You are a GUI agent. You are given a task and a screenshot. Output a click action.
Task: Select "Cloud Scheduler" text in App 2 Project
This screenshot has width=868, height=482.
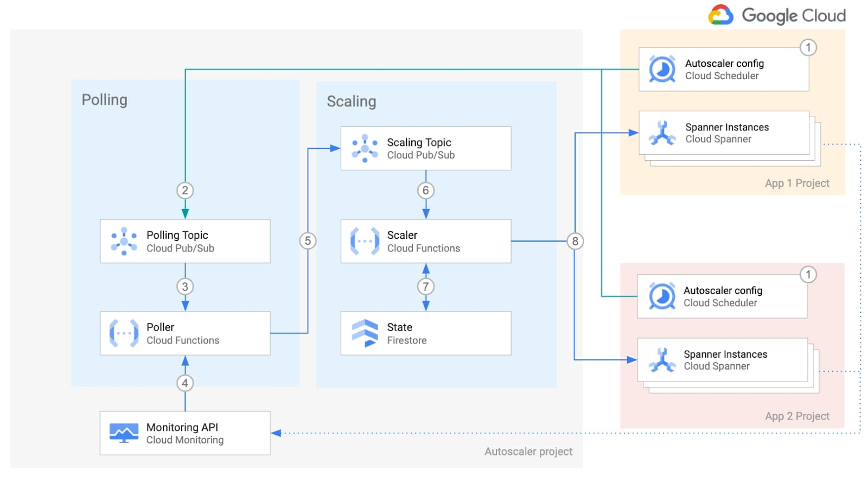tap(720, 303)
